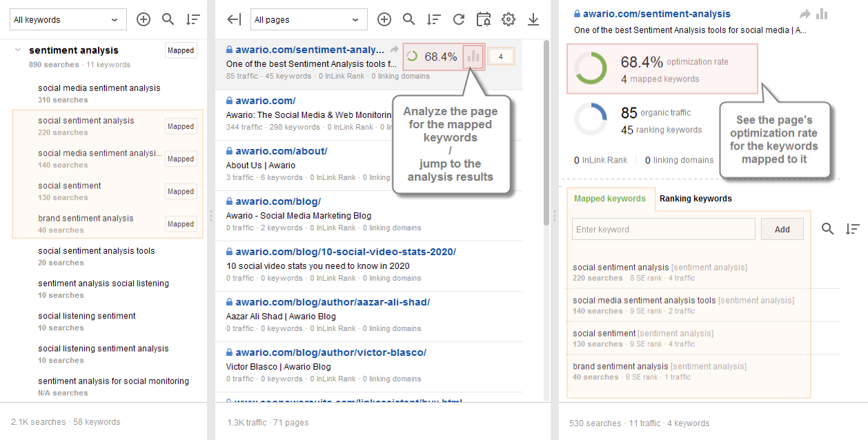The image size is (868, 440).
Task: Download the pages list
Action: 533,19
